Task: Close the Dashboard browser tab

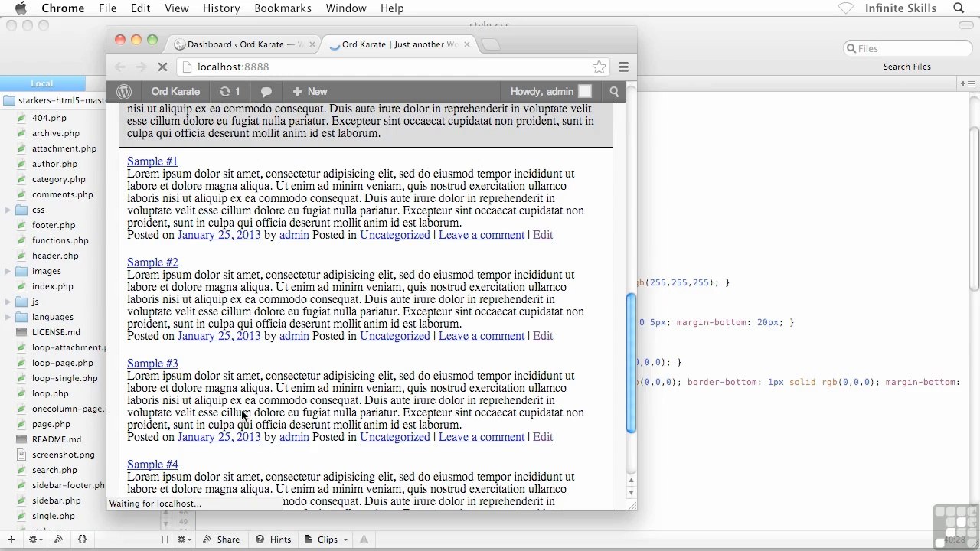Action: 311,44
